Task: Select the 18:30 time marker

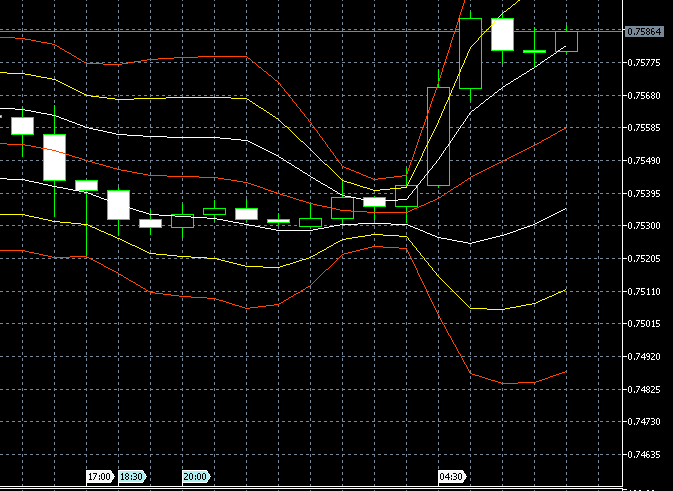Action: click(x=133, y=477)
